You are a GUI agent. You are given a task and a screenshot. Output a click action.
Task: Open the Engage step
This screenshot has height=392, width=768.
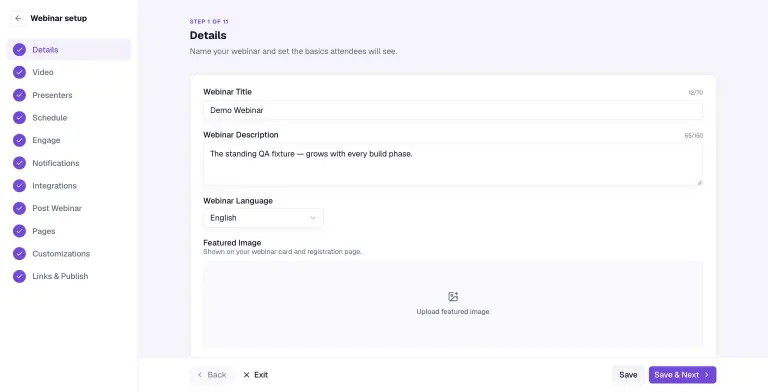coord(69,140)
